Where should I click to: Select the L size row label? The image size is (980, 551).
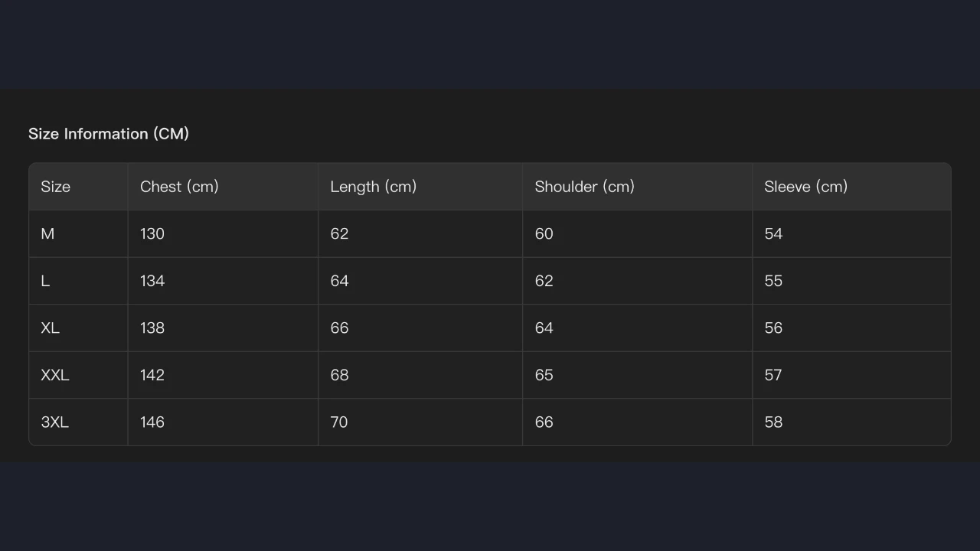point(45,281)
